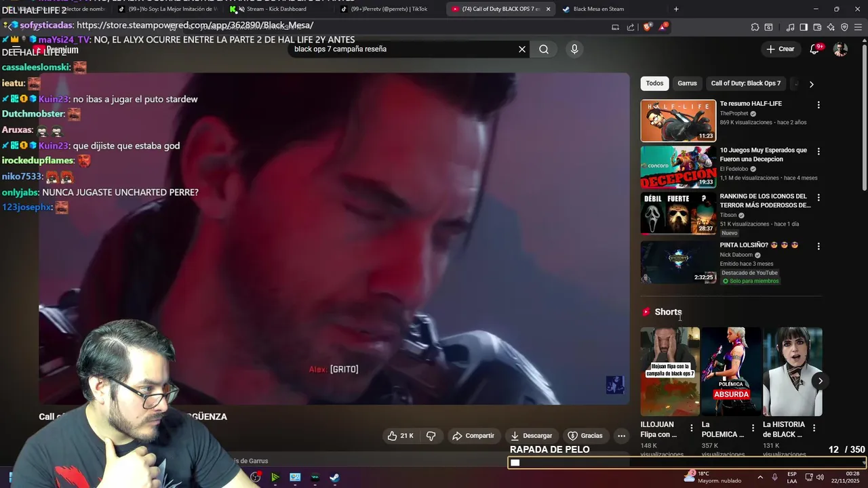
Task: Show hidden system tray icons chevron
Action: tap(759, 478)
